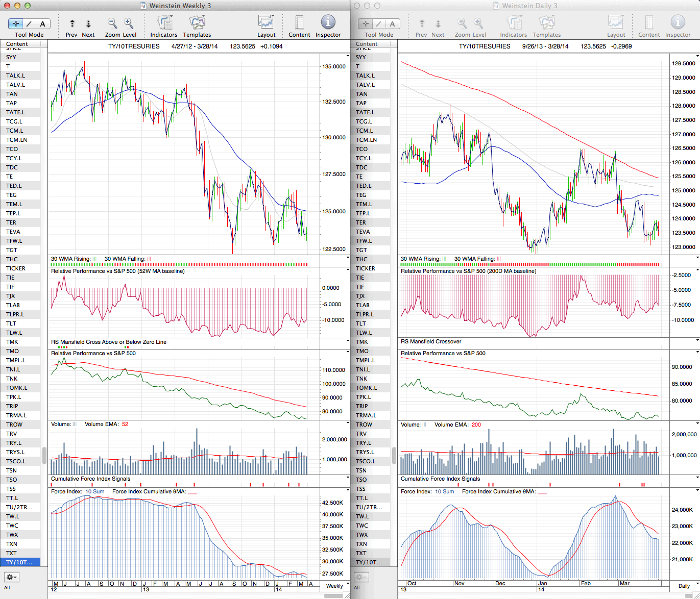Open Indicators menu in Weekly toolbar
Image resolution: width=700 pixels, height=599 pixels.
(x=164, y=23)
